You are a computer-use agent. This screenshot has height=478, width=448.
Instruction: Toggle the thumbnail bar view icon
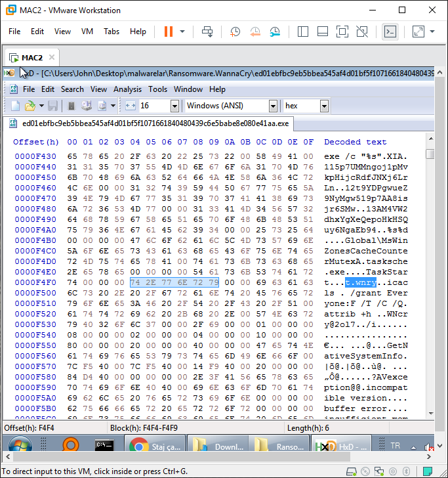323,32
